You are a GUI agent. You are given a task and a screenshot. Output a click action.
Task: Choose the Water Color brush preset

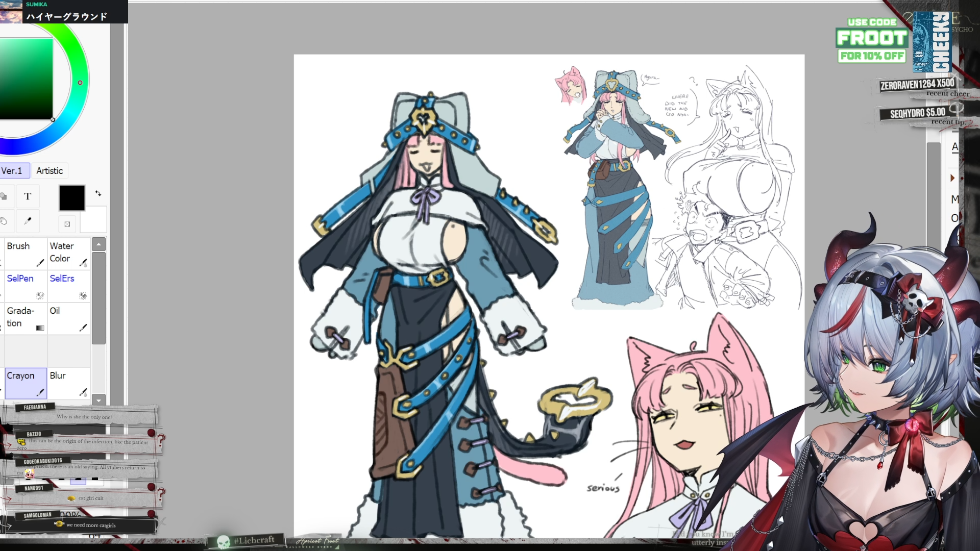coord(68,253)
